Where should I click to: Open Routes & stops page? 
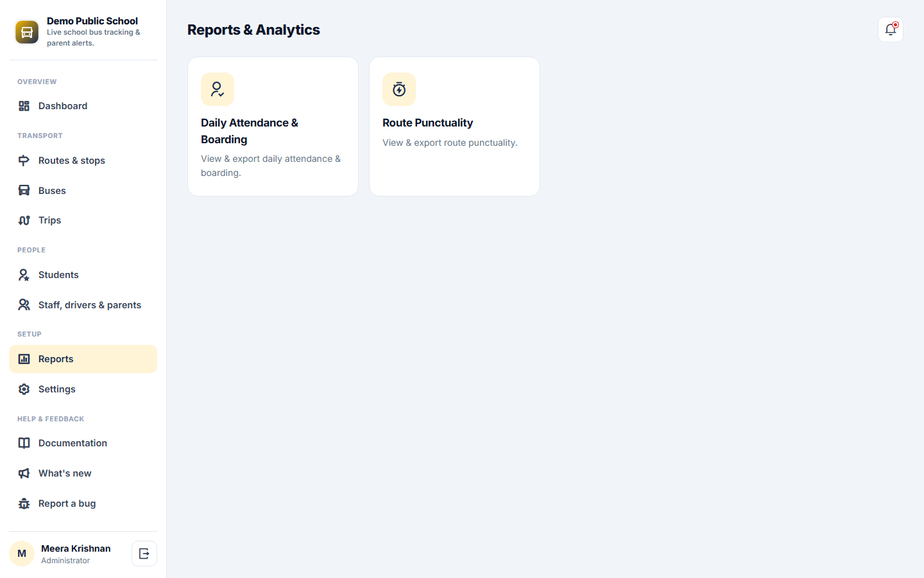83,161
